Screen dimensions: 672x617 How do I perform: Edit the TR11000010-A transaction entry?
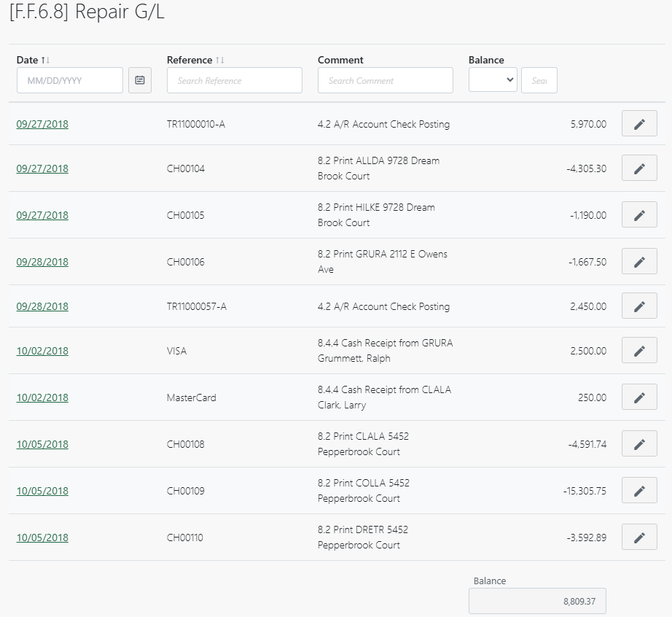click(x=638, y=123)
